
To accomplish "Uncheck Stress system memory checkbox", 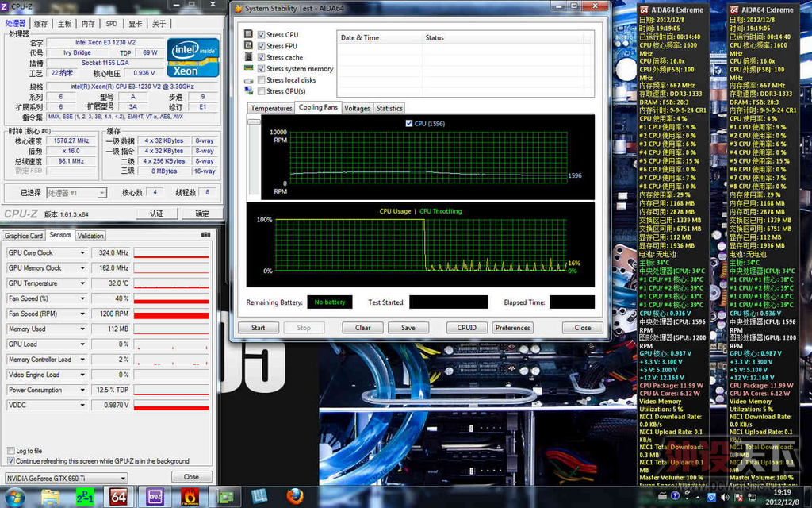I will [x=261, y=69].
